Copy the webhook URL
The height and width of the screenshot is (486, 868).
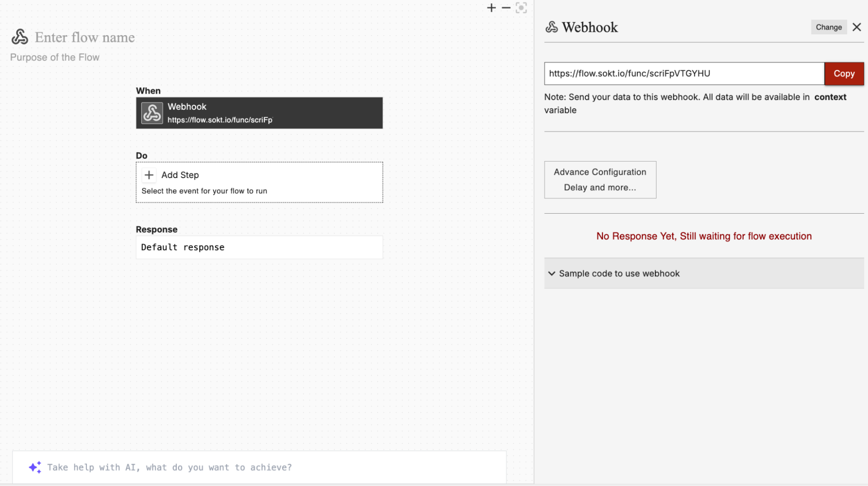point(844,73)
